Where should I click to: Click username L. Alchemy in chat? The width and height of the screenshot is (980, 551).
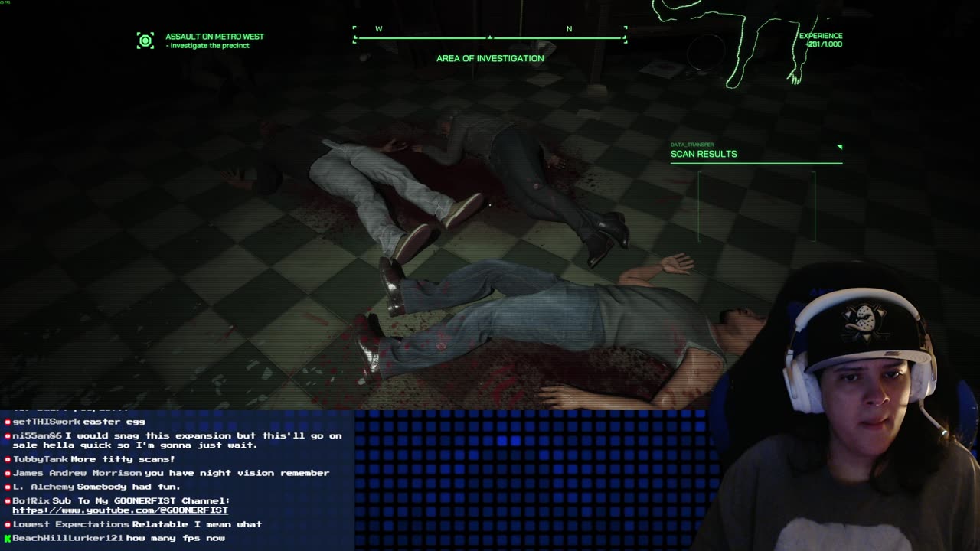coord(43,487)
